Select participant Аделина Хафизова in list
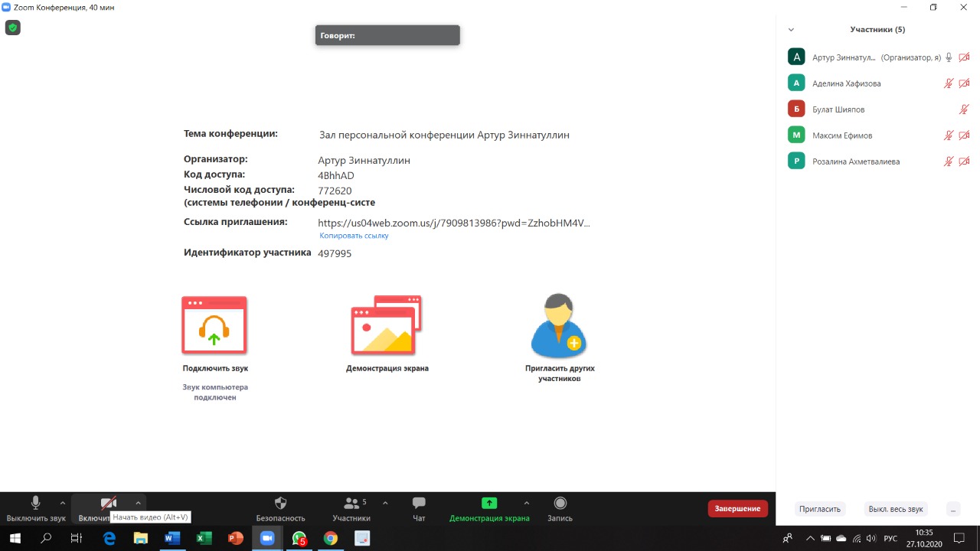The height and width of the screenshot is (551, 980). pyautogui.click(x=846, y=83)
